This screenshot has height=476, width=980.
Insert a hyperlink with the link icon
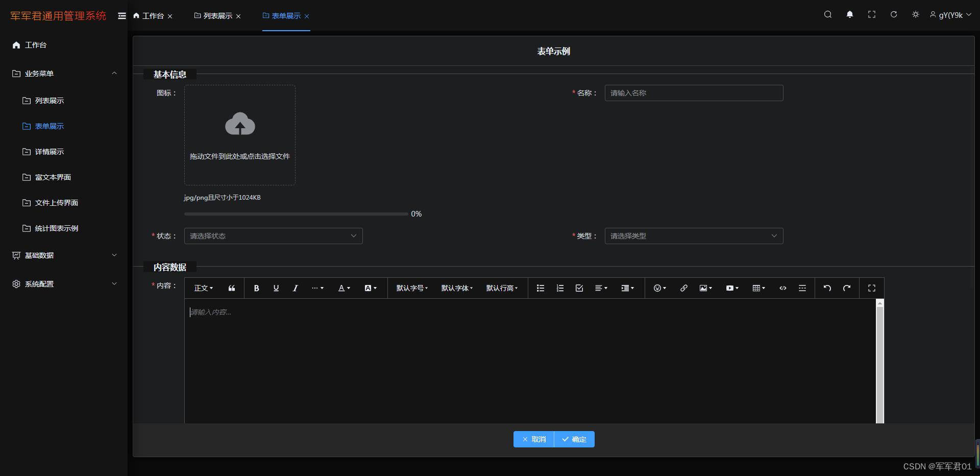(683, 288)
